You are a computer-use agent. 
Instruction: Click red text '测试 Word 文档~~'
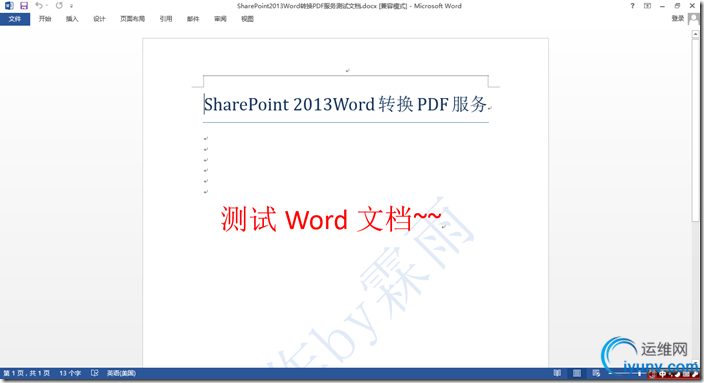click(331, 219)
